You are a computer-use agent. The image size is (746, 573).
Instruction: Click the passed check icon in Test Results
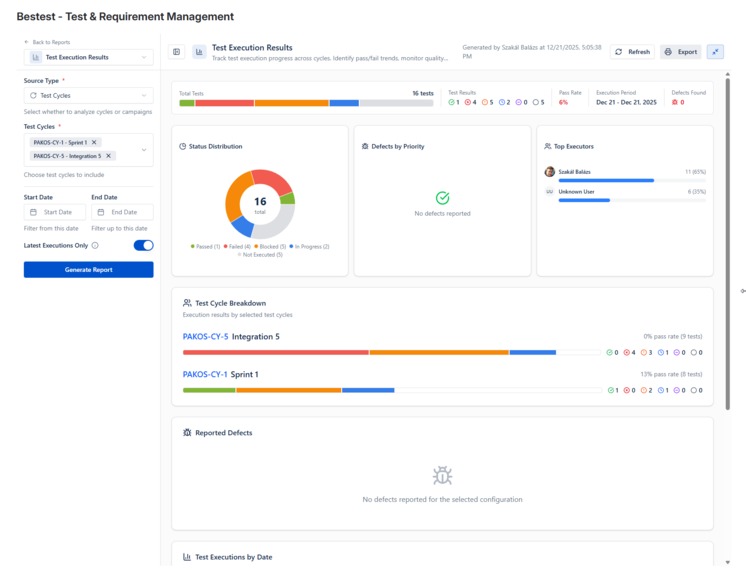pos(451,102)
